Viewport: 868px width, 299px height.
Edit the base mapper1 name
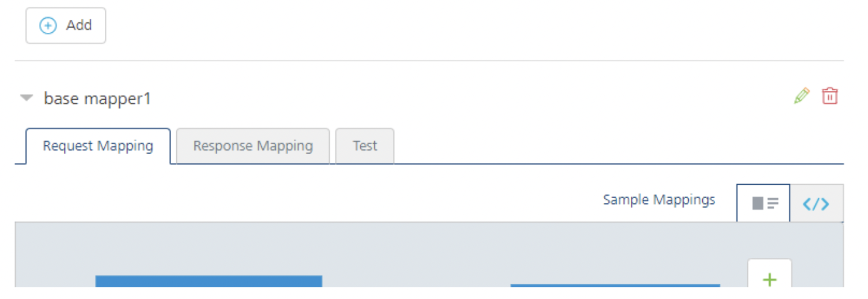[801, 96]
